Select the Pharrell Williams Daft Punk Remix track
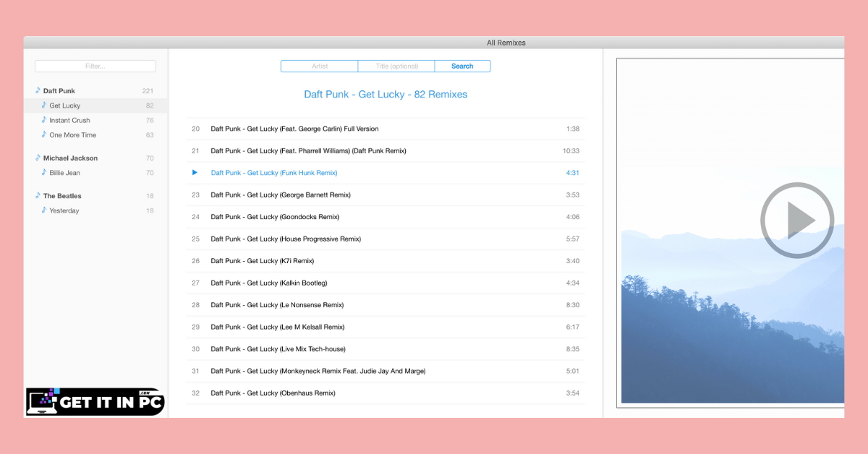 tap(386, 151)
